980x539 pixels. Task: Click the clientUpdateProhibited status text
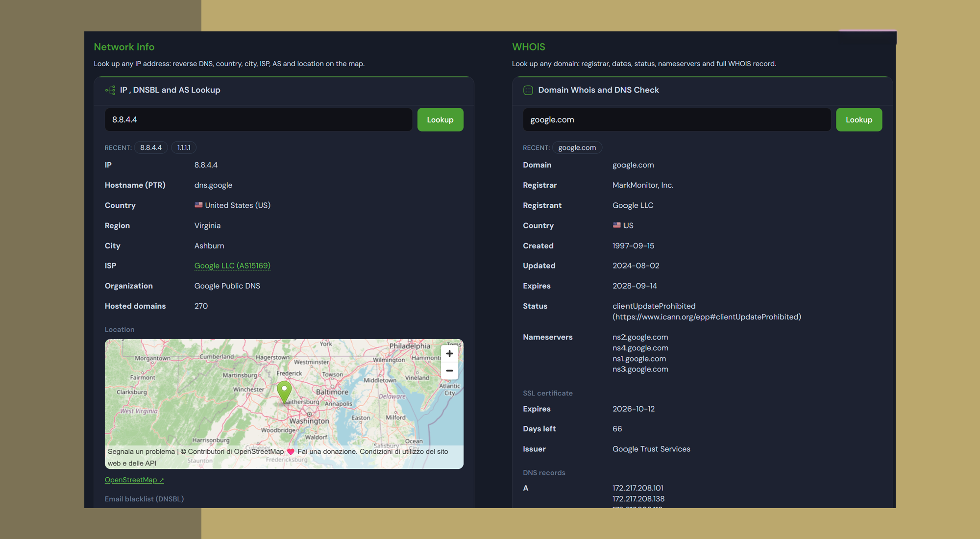pyautogui.click(x=654, y=306)
